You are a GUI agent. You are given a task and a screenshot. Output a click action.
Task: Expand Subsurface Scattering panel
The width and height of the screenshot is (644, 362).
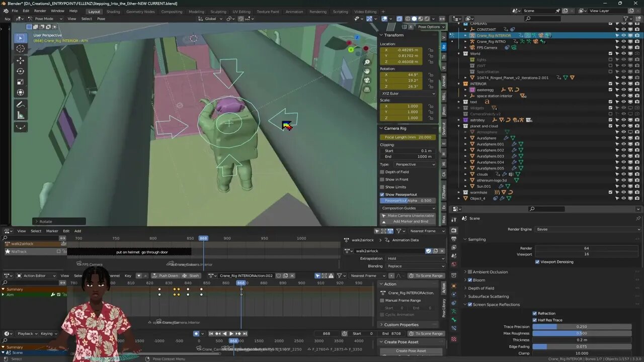[488, 296]
